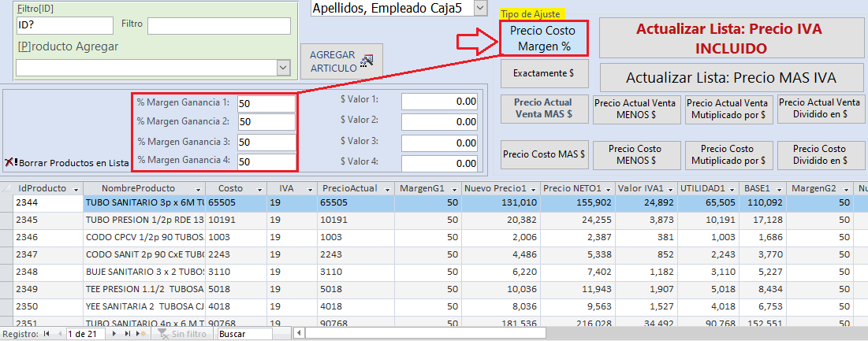Screen dimensions: 868x341
Task: Click red X Borrar Productos icon
Action: (10, 161)
